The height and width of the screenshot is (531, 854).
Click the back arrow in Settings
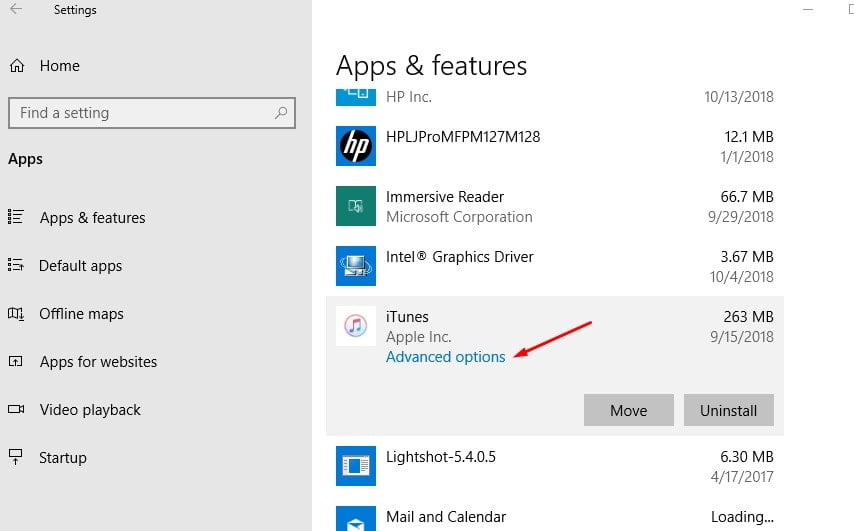[16, 9]
